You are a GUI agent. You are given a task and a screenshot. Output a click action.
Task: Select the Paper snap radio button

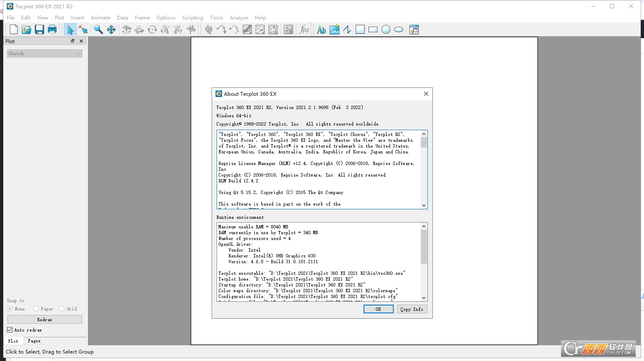pos(36,309)
